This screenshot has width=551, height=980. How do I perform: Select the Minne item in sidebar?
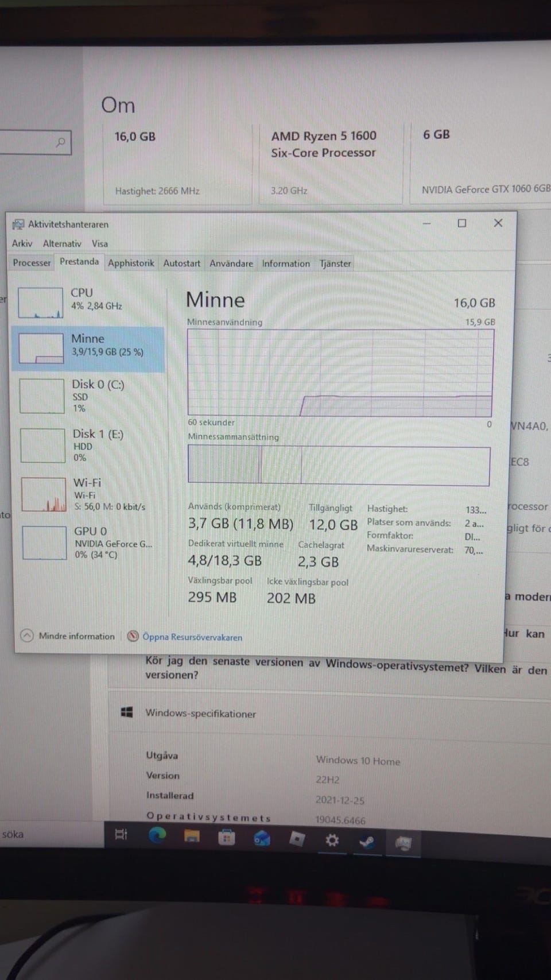tap(88, 348)
